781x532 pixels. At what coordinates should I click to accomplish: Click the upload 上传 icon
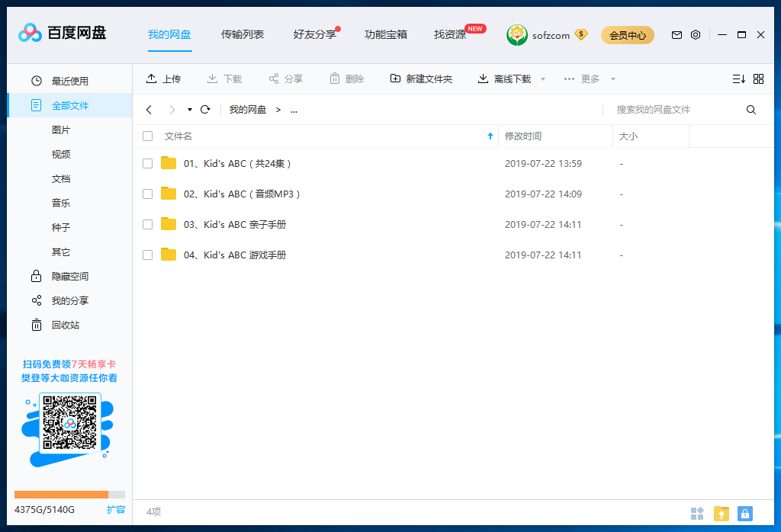pyautogui.click(x=151, y=79)
